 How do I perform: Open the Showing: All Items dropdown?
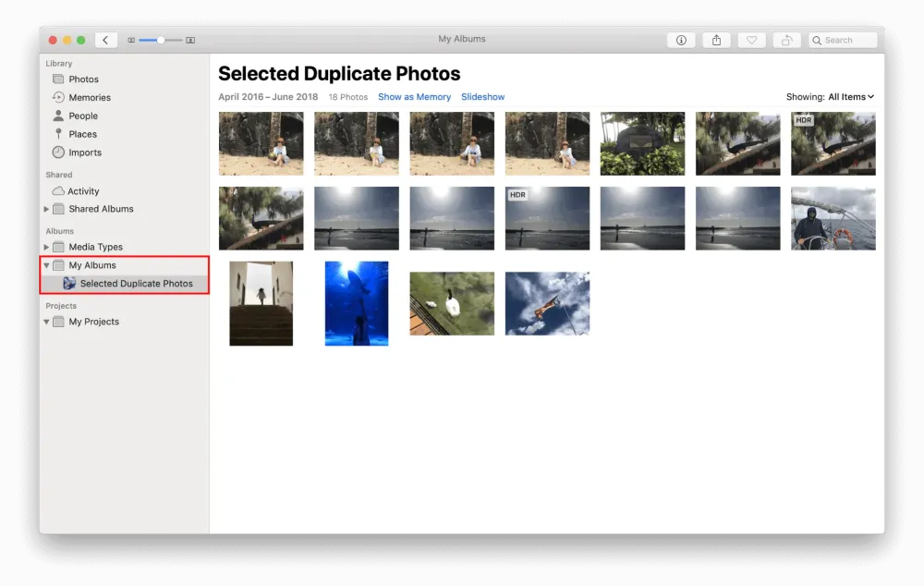(830, 97)
